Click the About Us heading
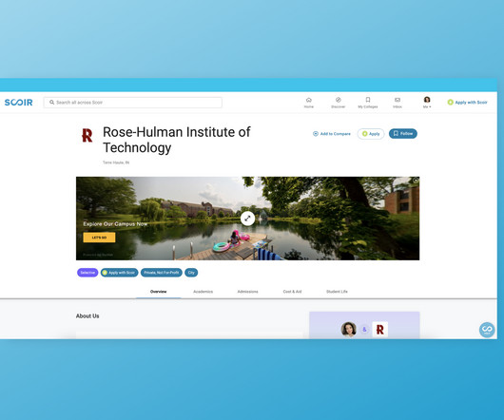This screenshot has width=504, height=420. (87, 316)
